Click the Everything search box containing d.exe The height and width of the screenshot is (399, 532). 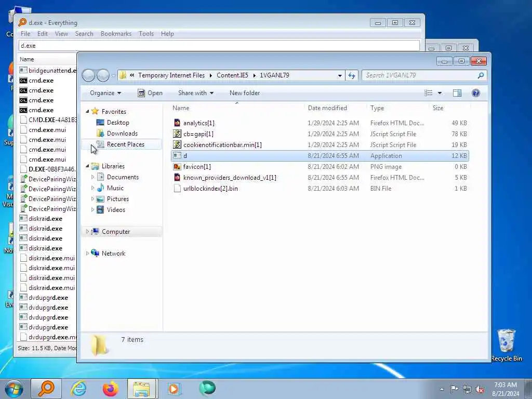(219, 46)
